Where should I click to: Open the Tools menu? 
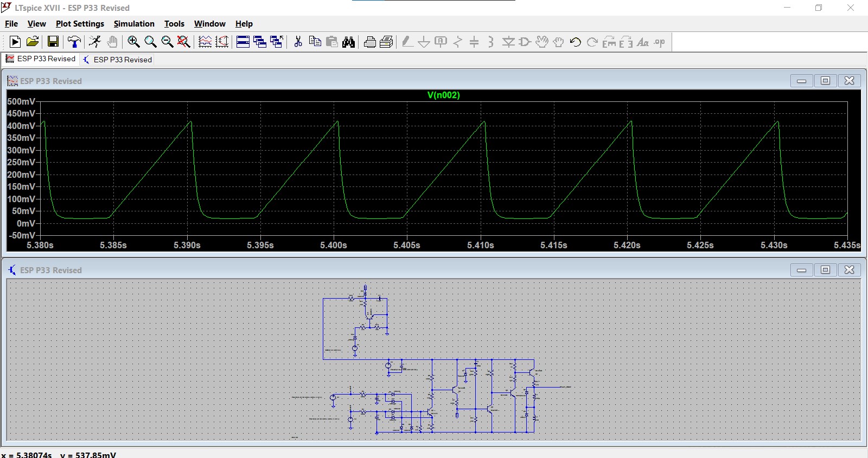pyautogui.click(x=174, y=24)
